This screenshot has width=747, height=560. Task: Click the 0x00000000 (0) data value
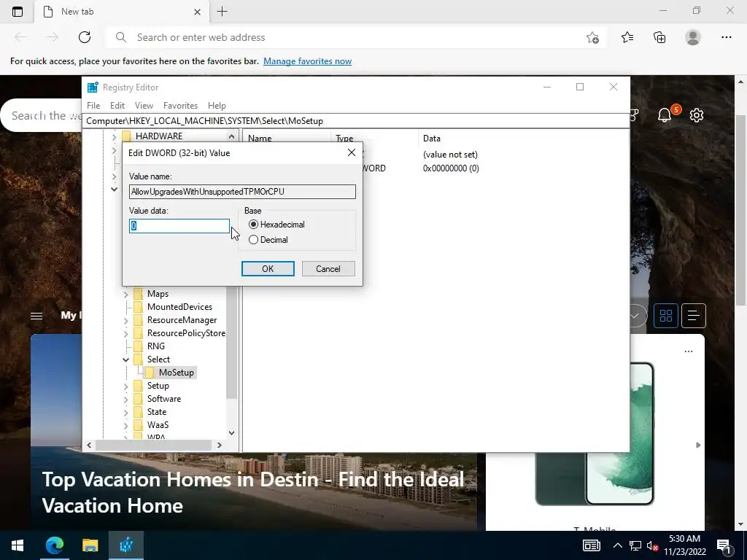451,168
